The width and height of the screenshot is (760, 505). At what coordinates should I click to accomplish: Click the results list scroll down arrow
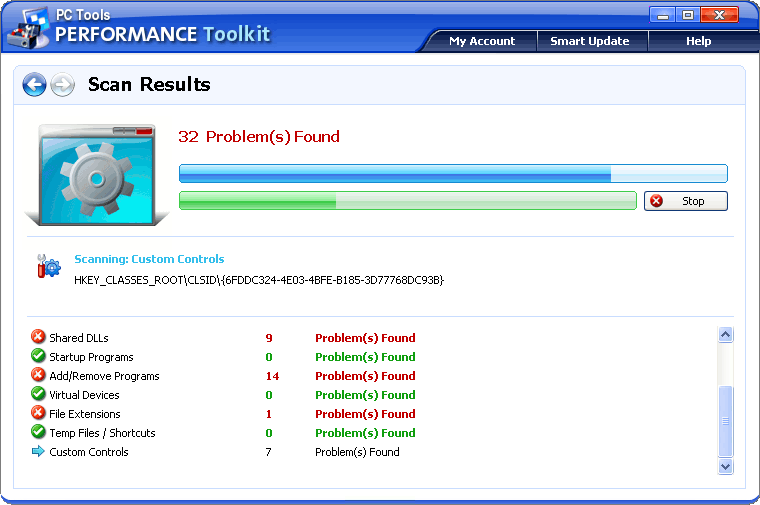pyautogui.click(x=725, y=467)
